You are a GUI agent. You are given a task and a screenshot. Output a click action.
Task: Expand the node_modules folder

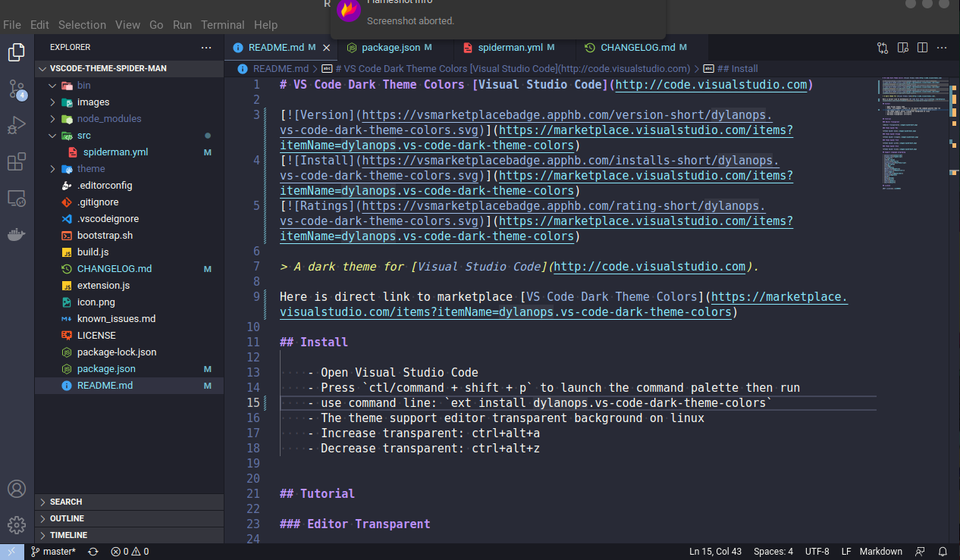pyautogui.click(x=129, y=119)
